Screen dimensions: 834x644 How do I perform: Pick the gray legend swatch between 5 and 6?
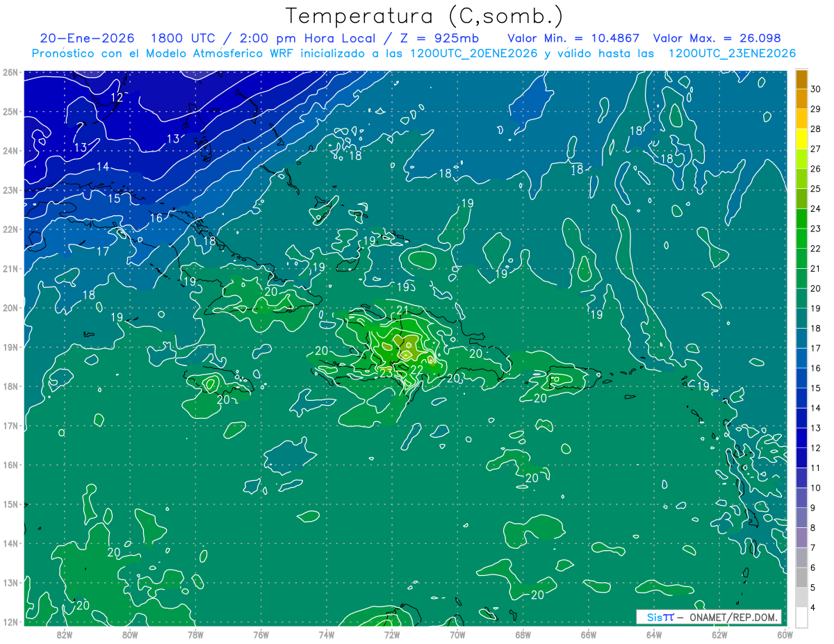pos(801,577)
